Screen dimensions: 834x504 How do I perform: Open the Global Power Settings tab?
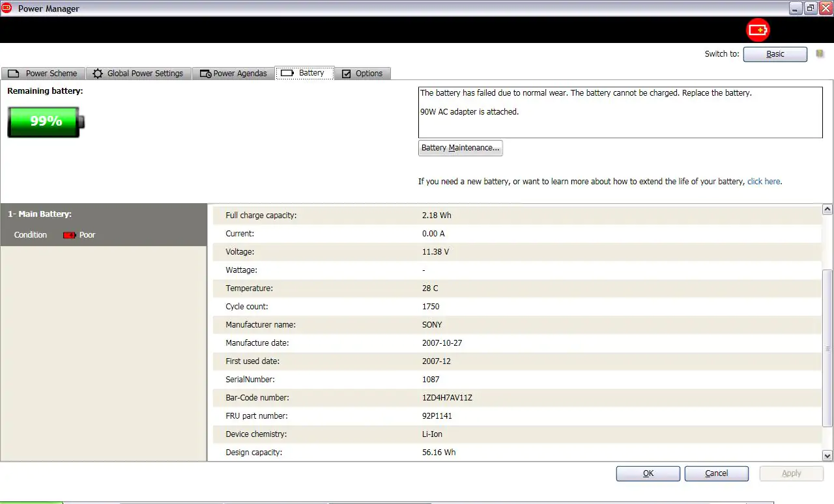pyautogui.click(x=139, y=74)
